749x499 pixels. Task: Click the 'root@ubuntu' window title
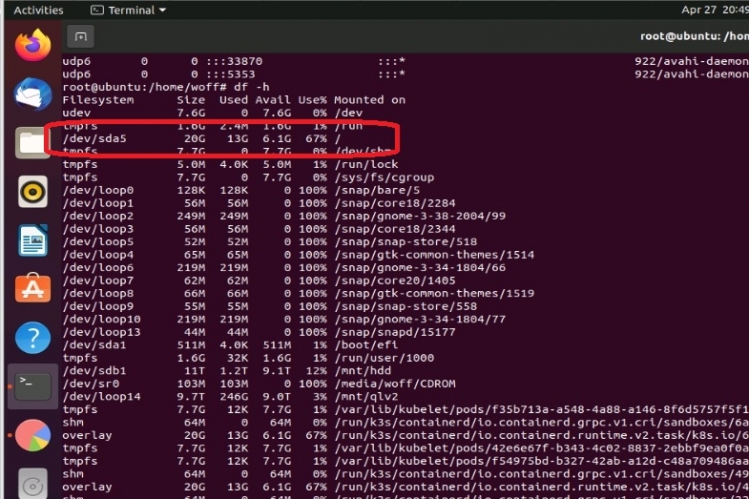point(694,36)
